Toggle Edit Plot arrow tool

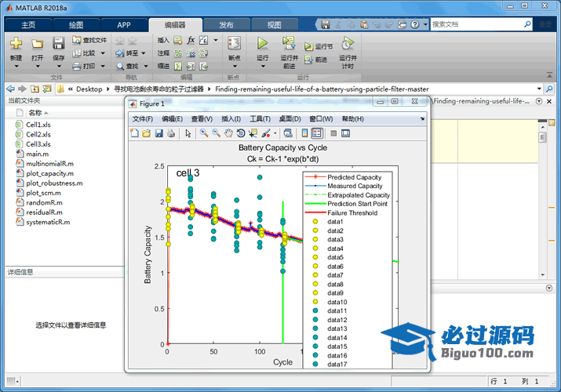(188, 133)
